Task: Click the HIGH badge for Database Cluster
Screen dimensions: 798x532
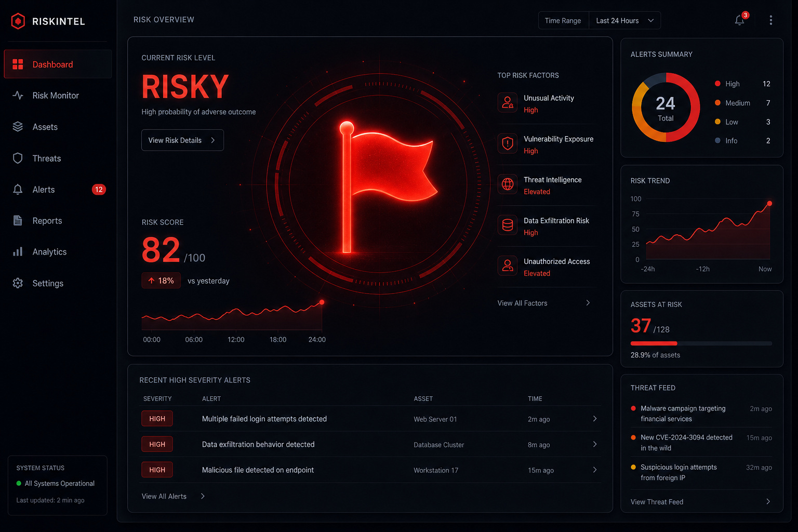Action: (157, 444)
